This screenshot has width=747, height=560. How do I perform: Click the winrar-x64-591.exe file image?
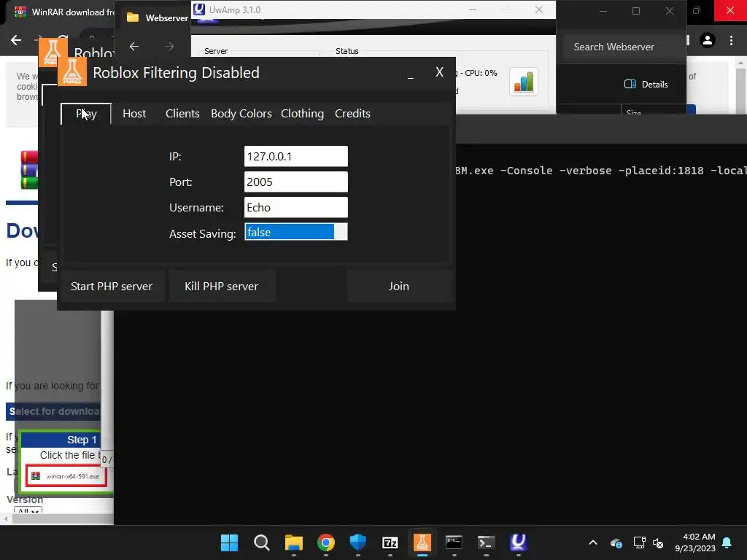[66, 475]
